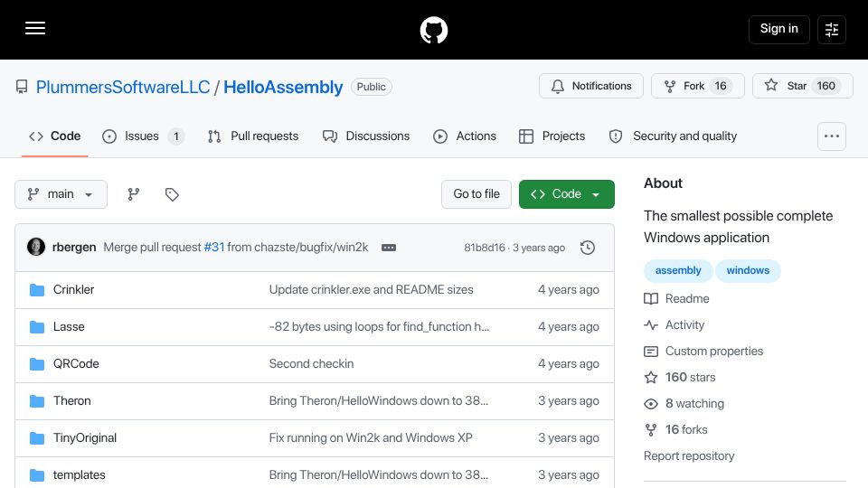Open PlummersSoftwareLLC owner profile

(x=123, y=87)
